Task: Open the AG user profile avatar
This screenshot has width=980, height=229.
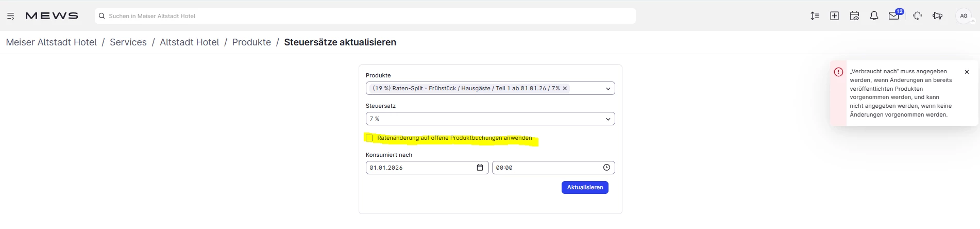Action: click(x=964, y=16)
